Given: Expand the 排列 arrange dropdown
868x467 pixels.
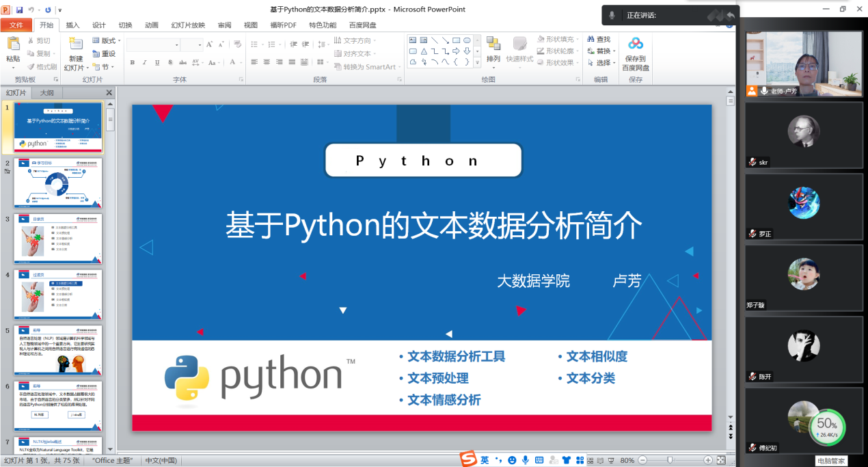Looking at the screenshot, I should pyautogui.click(x=493, y=59).
